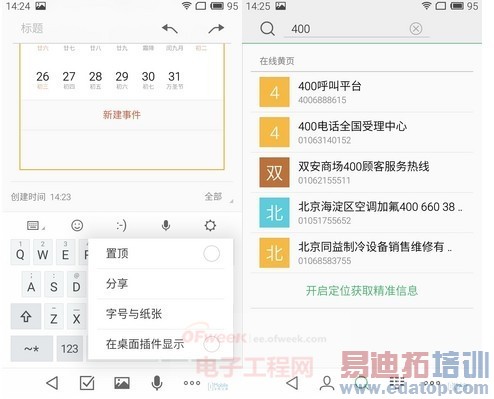Tap phone number 01063140152
This screenshot has width=494, height=399.
point(324,140)
